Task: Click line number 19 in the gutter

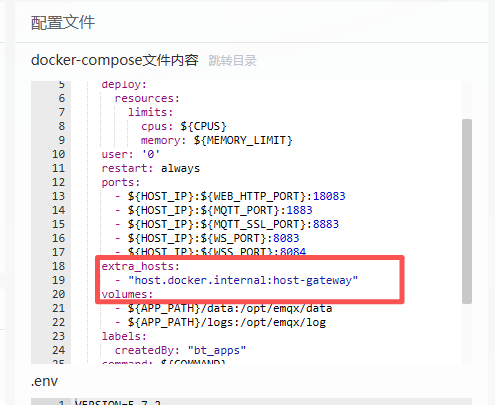Action: (x=58, y=280)
